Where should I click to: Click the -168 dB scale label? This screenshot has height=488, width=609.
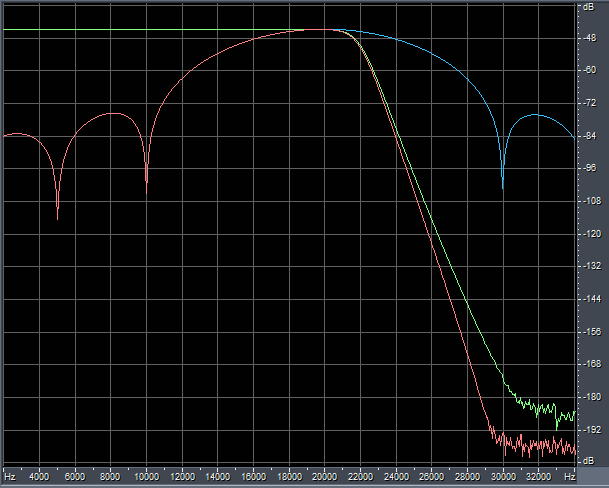[x=591, y=364]
